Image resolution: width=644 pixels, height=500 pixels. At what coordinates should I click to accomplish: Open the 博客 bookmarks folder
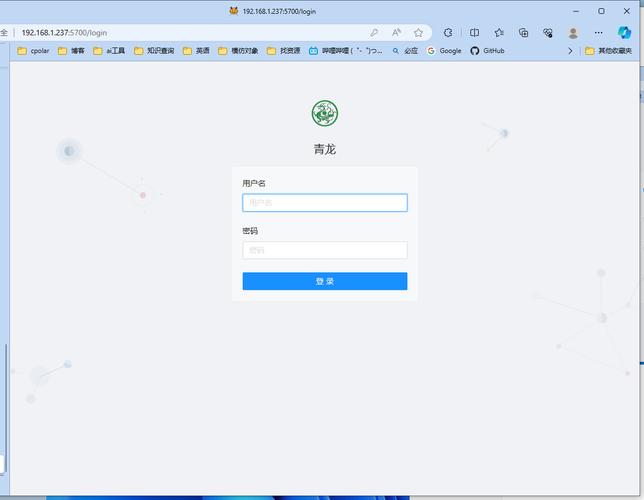click(x=71, y=51)
